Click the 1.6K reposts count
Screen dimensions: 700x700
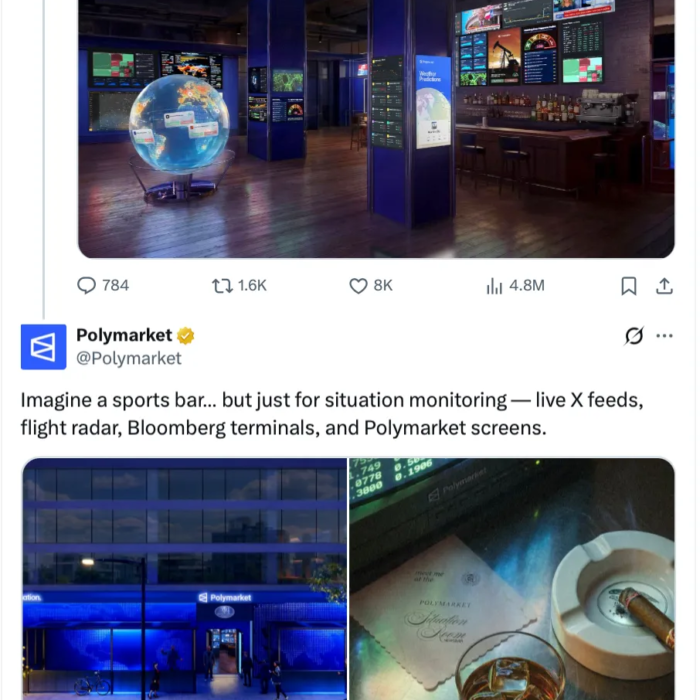[x=252, y=286]
